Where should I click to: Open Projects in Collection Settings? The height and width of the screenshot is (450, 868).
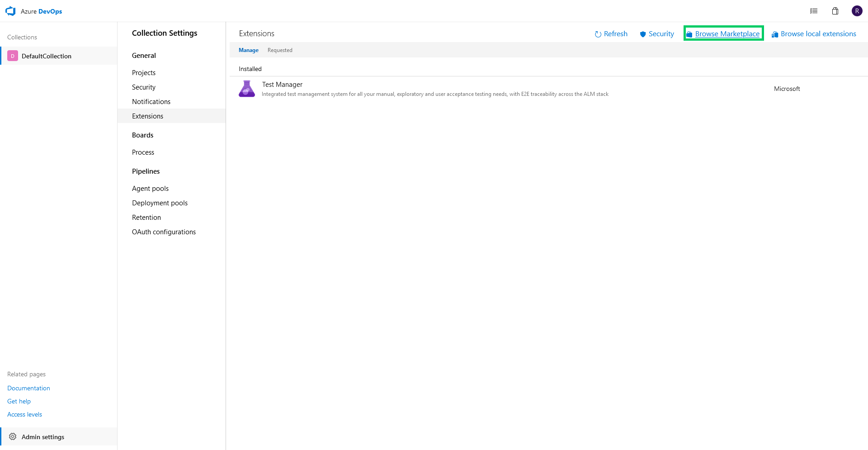pos(144,73)
